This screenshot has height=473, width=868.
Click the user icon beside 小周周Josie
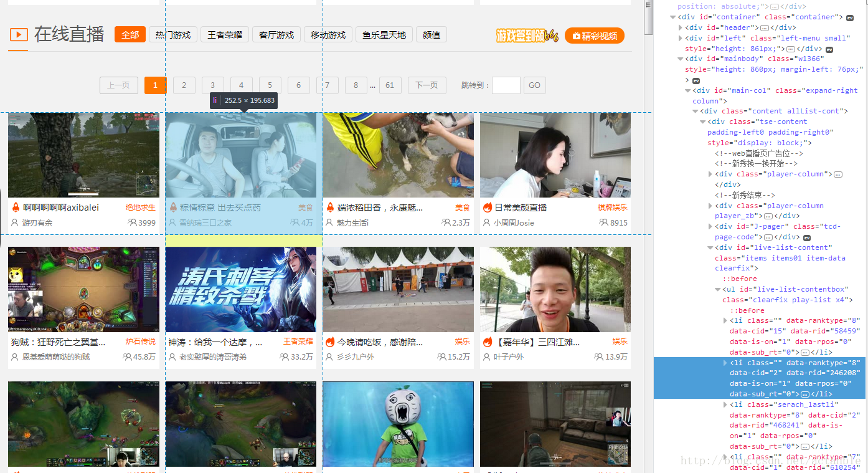pyautogui.click(x=487, y=222)
